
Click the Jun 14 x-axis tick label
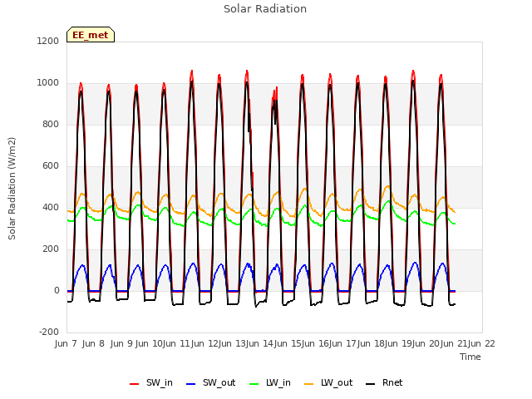pyautogui.click(x=259, y=343)
